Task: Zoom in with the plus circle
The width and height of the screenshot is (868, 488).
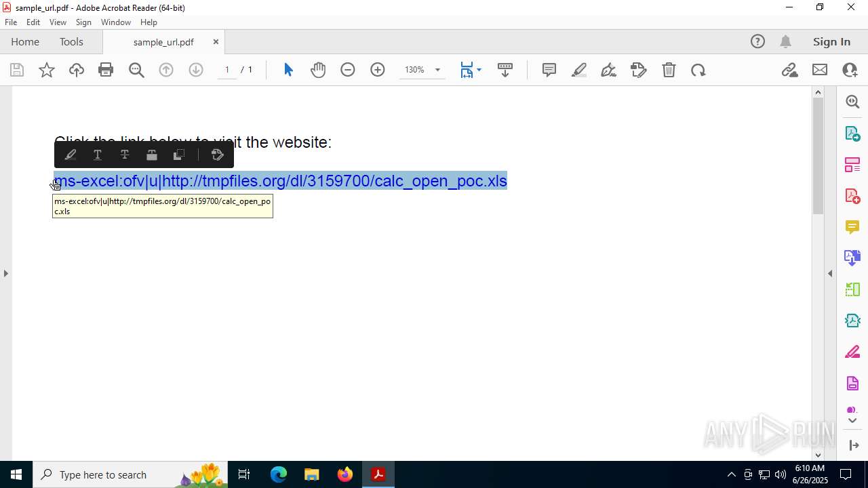Action: 378,70
